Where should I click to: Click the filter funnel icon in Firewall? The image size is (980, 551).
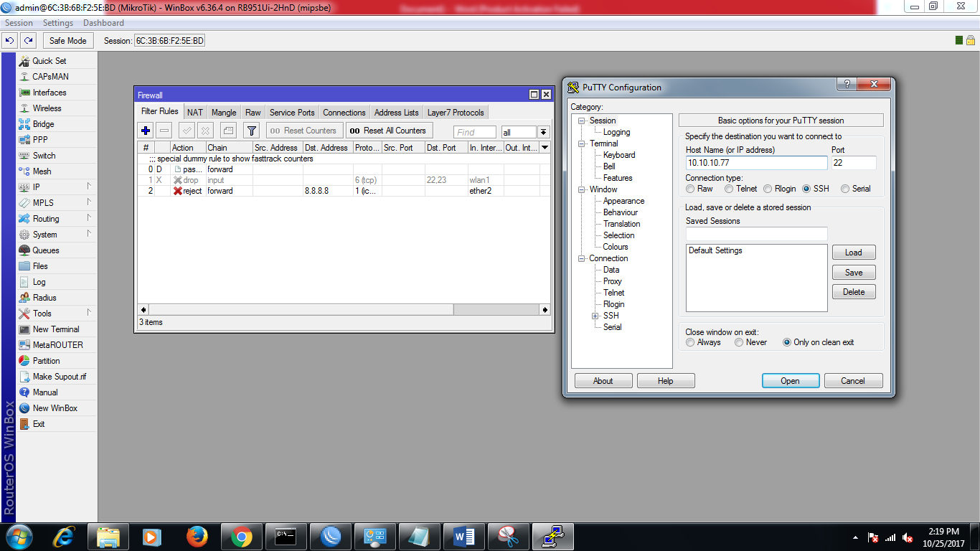coord(251,130)
